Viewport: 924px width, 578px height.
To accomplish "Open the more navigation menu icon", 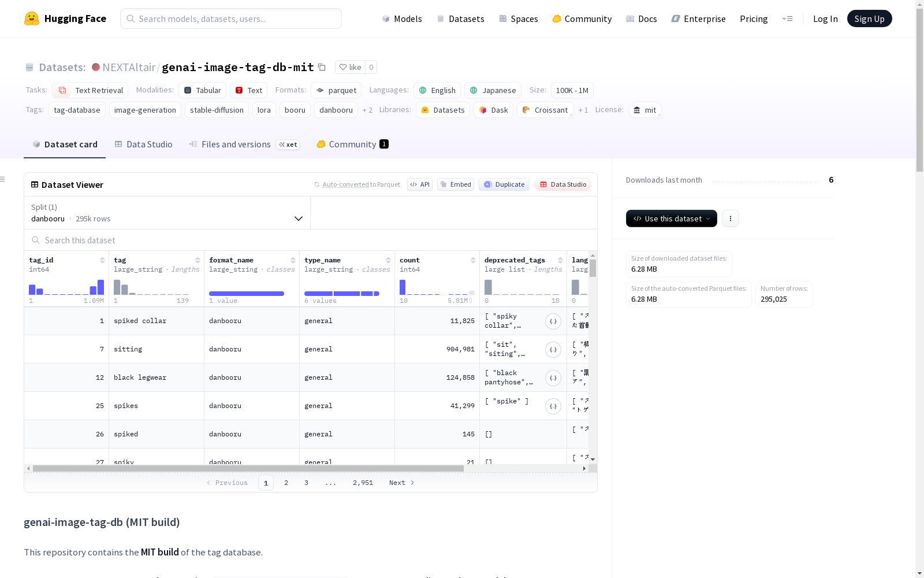I will 787,18.
